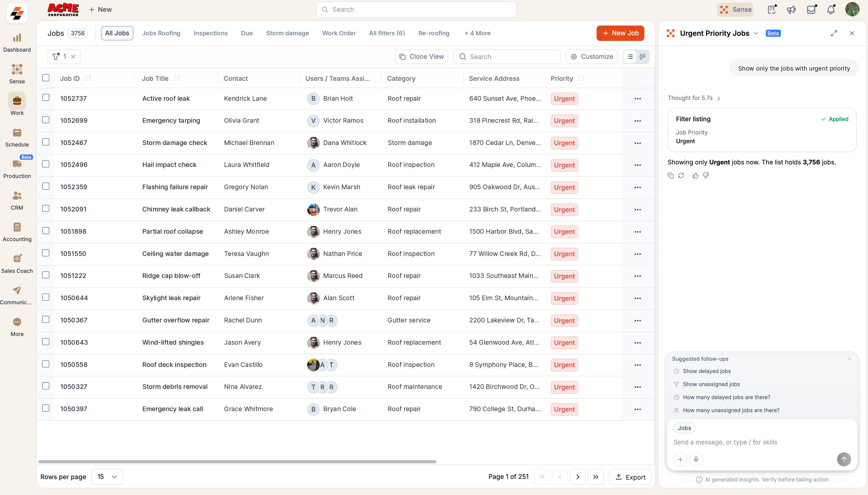Toggle the select-all jobs checkbox
This screenshot has height=495, width=868.
pos(46,78)
